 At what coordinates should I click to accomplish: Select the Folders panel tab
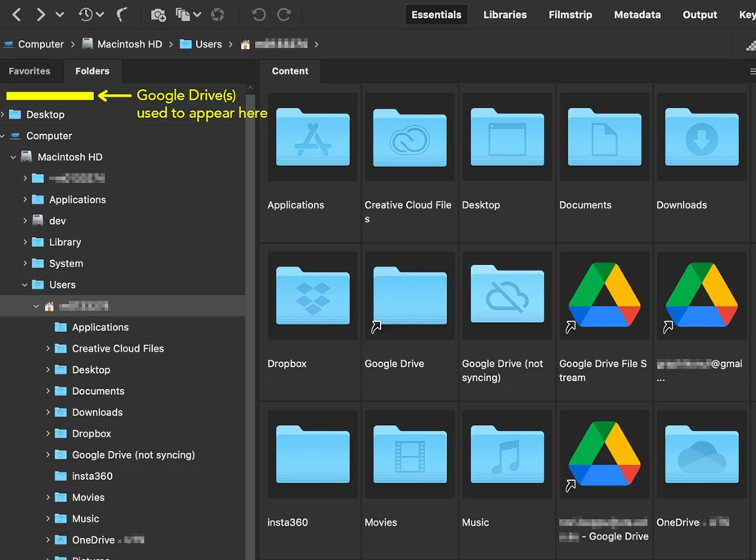tap(92, 71)
